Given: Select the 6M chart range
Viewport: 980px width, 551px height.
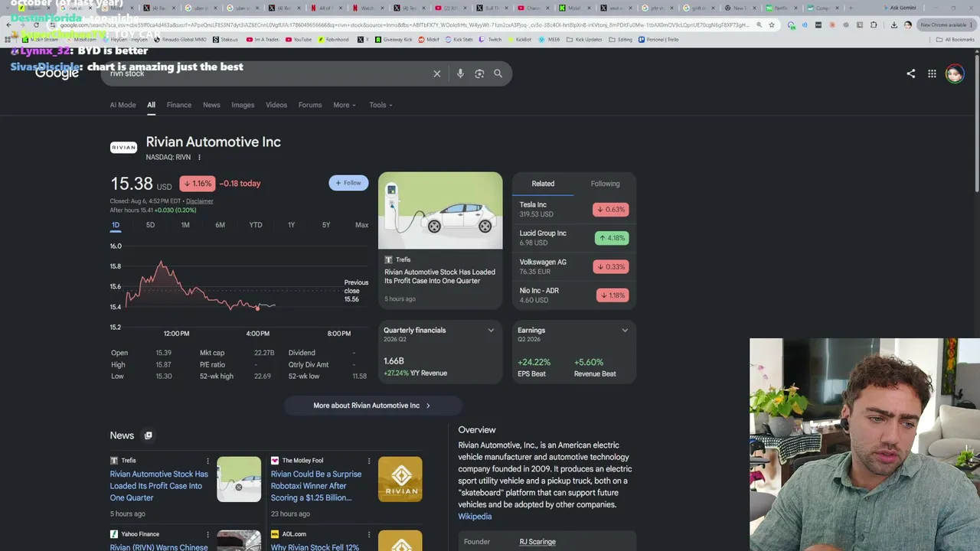Looking at the screenshot, I should tap(220, 225).
